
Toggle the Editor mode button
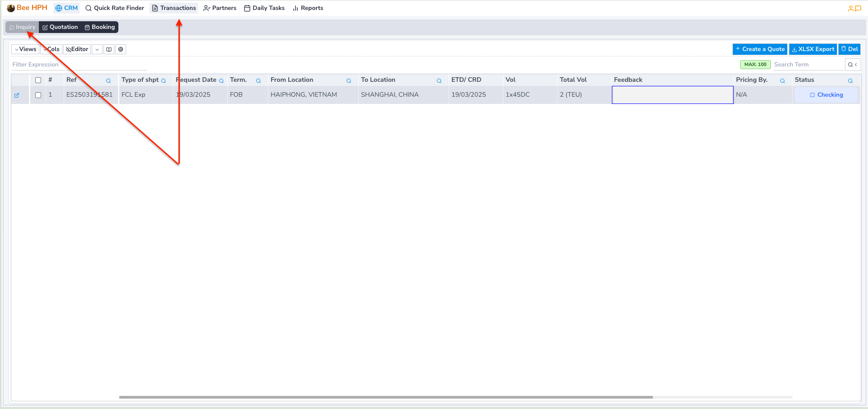[x=77, y=49]
